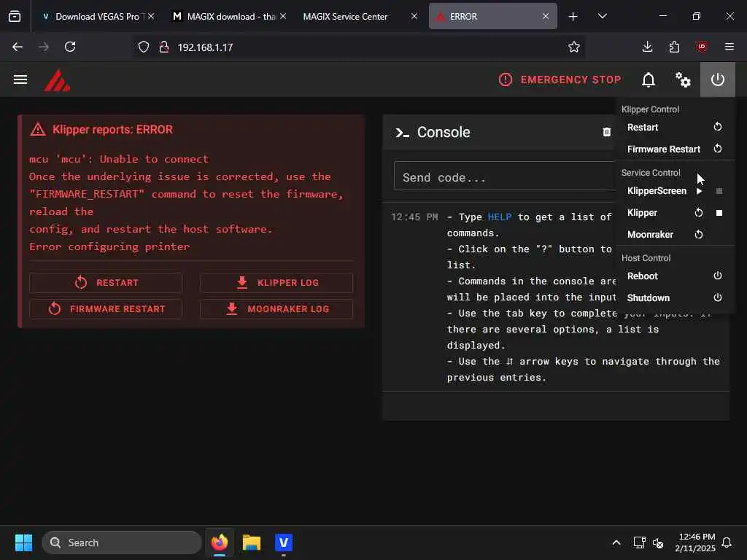The image size is (747, 560).
Task: Click the disabled stop icon for KlipperScreen
Action: (719, 191)
